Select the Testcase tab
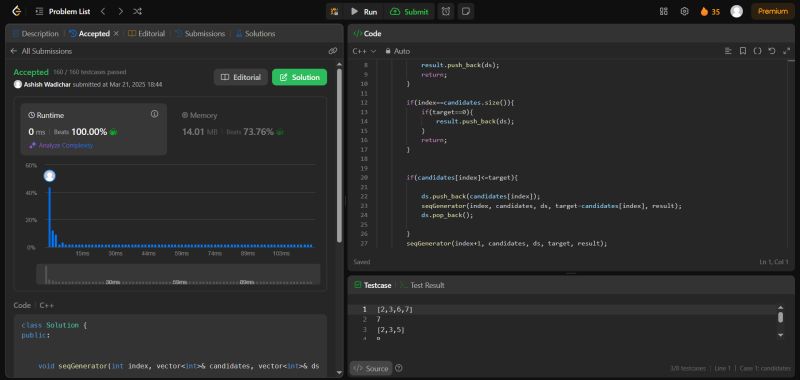This screenshot has width=800, height=380. click(x=372, y=285)
